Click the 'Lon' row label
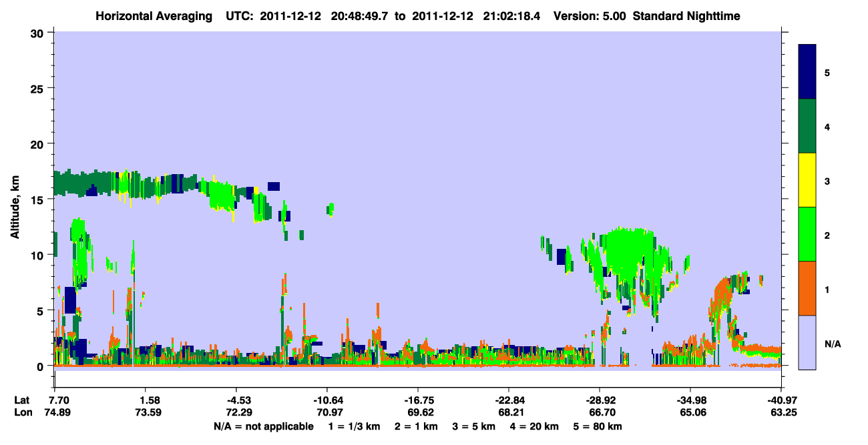 [x=22, y=412]
